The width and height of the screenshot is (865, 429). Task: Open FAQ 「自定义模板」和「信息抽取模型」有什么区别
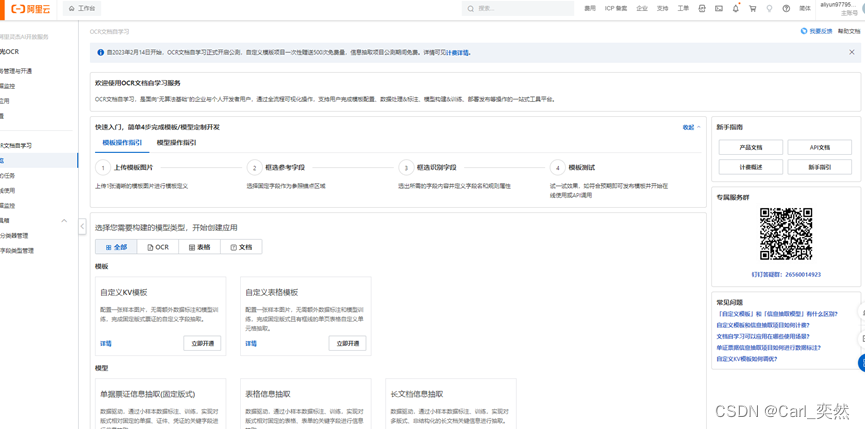coord(777,313)
